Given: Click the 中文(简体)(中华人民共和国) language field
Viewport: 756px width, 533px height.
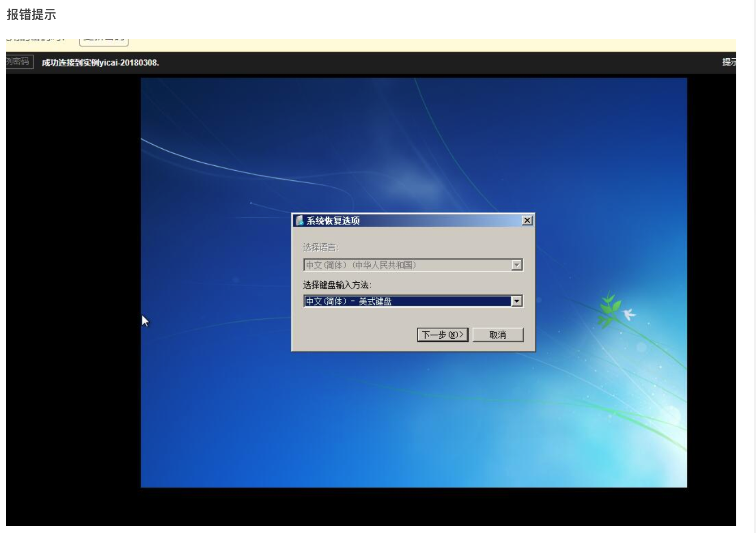Looking at the screenshot, I should click(x=413, y=265).
